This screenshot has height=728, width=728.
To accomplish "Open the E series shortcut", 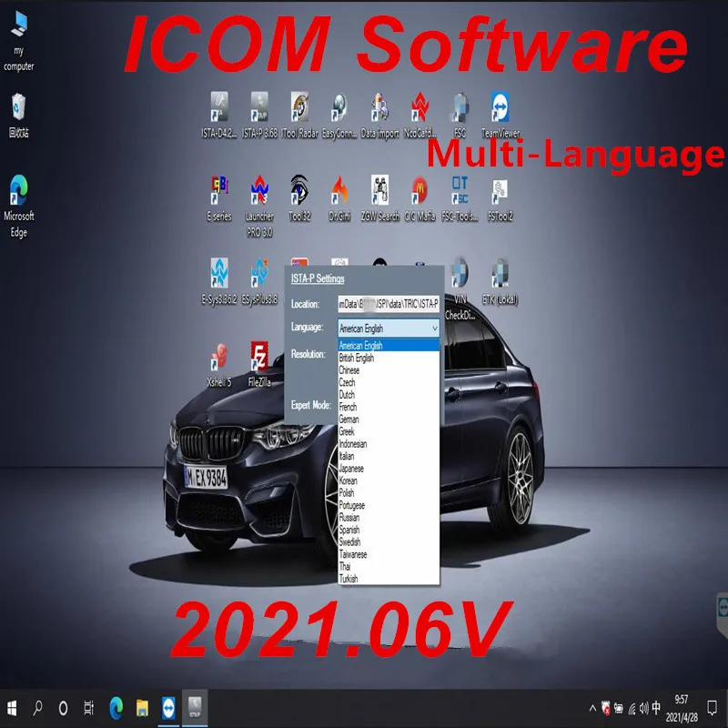I will click(x=219, y=198).
